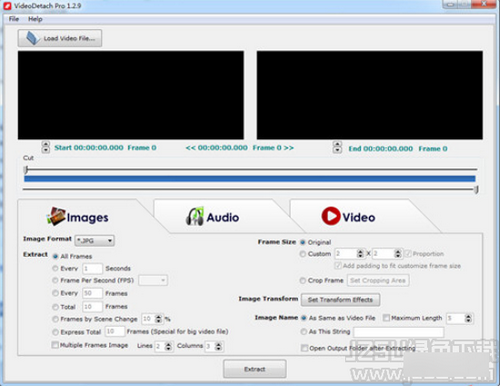Click the Extract button
This screenshot has height=386, width=500.
(255, 369)
